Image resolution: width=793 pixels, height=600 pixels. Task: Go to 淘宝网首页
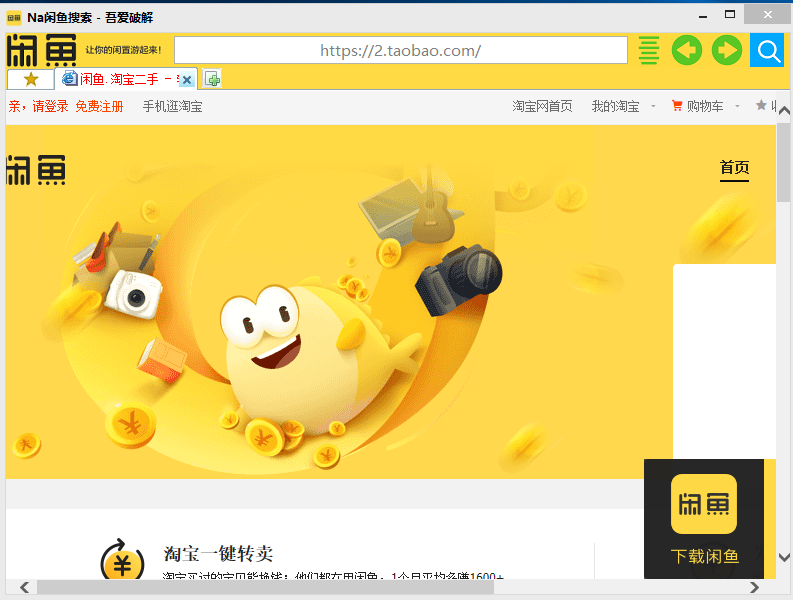[542, 106]
